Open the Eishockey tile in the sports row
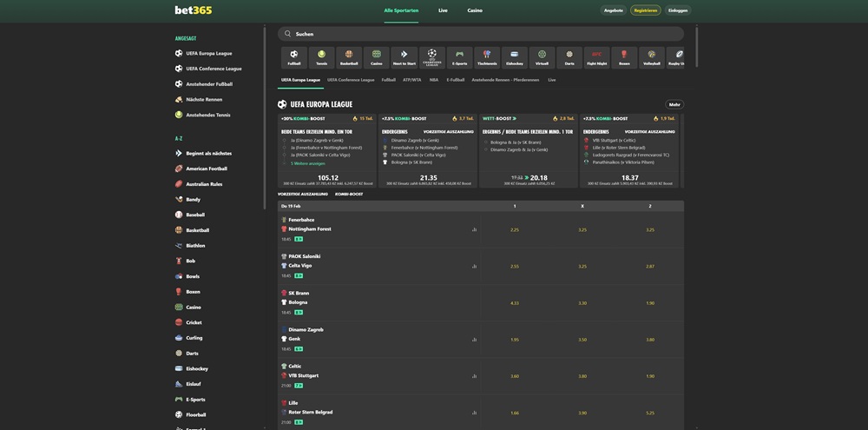 point(514,57)
